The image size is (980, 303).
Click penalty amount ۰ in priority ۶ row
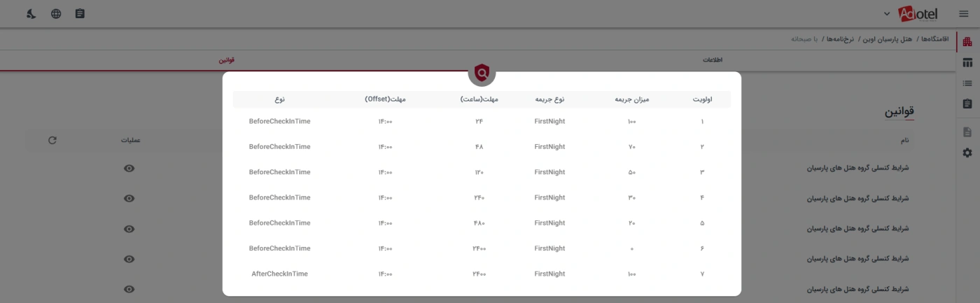tap(632, 248)
